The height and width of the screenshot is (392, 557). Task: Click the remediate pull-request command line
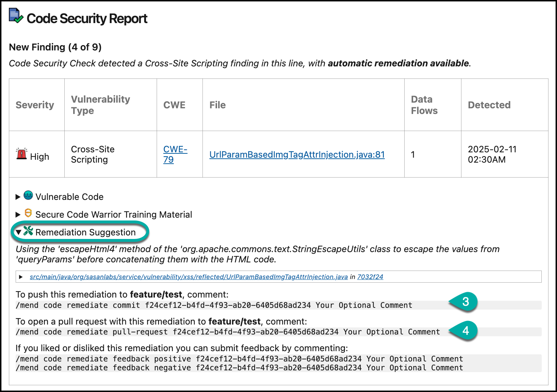228,332
